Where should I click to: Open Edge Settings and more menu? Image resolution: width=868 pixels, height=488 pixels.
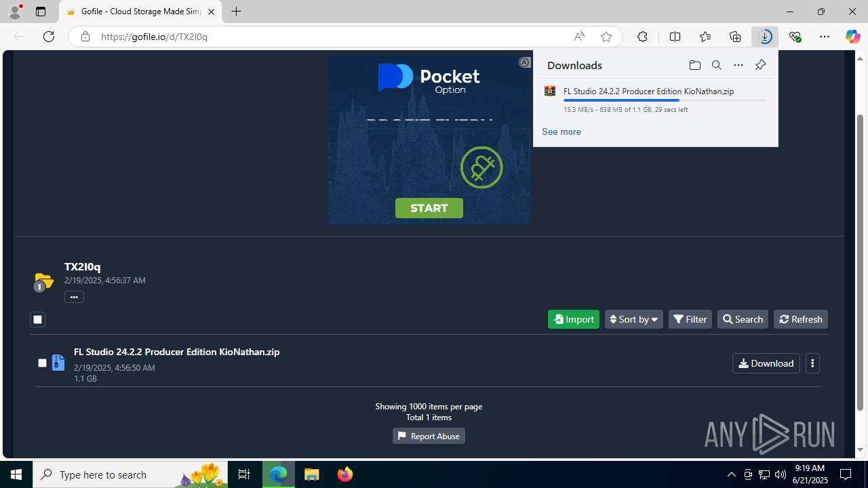825,37
